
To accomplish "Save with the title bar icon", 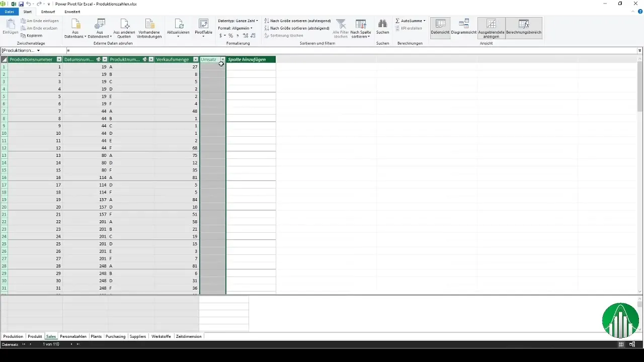I will coord(21,4).
